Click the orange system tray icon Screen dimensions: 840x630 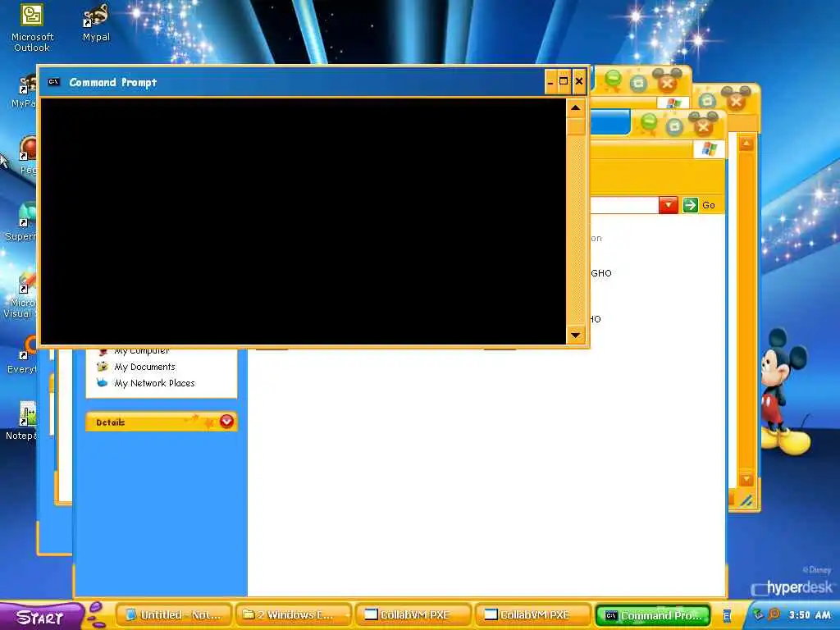tap(774, 614)
